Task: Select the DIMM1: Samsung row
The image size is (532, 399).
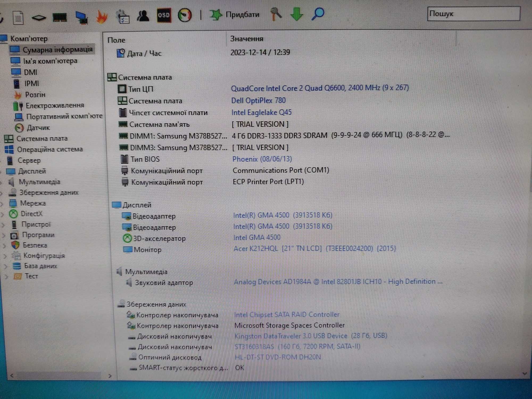Action: (284, 136)
